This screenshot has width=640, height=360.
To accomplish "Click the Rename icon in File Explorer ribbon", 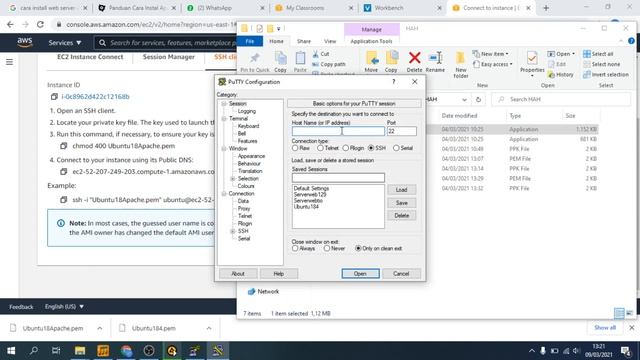I will [x=435, y=58].
